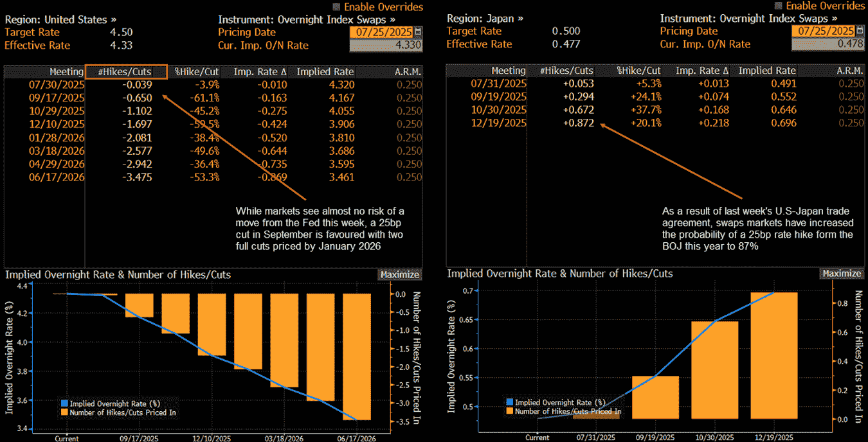Select #Hikes/Cuts column header in US table
The width and height of the screenshot is (868, 442).
[x=127, y=71]
